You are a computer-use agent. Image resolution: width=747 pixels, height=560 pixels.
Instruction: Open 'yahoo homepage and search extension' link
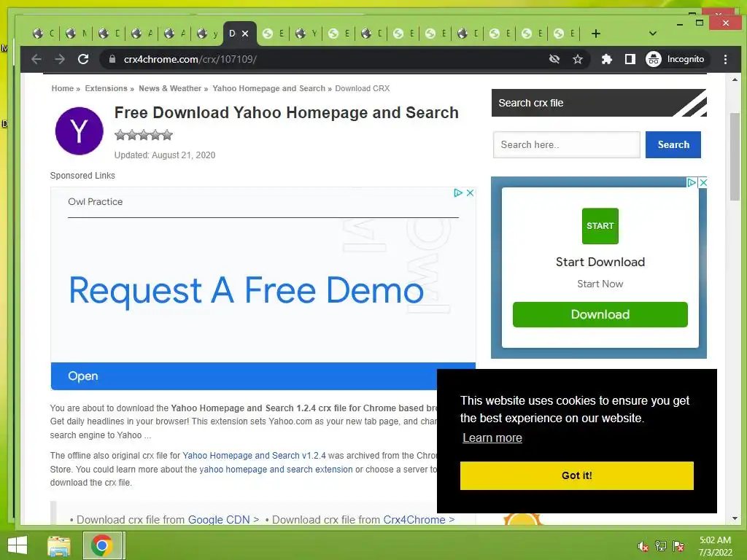(x=276, y=470)
